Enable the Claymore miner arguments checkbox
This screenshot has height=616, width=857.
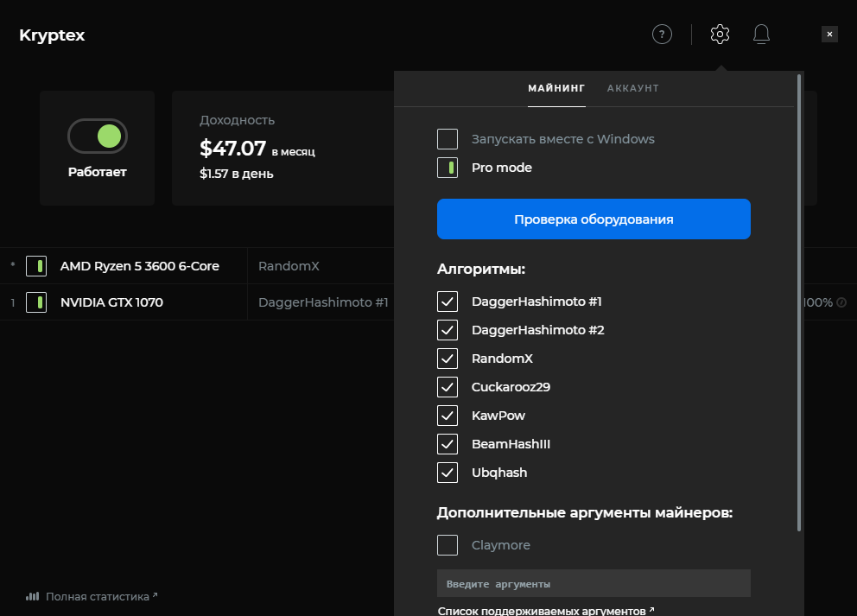click(448, 545)
